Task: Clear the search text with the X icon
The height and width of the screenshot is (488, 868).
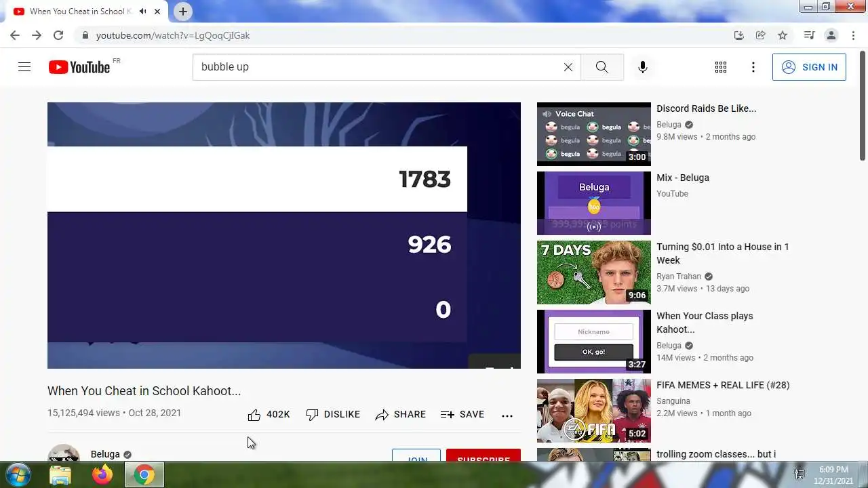Action: [x=568, y=67]
